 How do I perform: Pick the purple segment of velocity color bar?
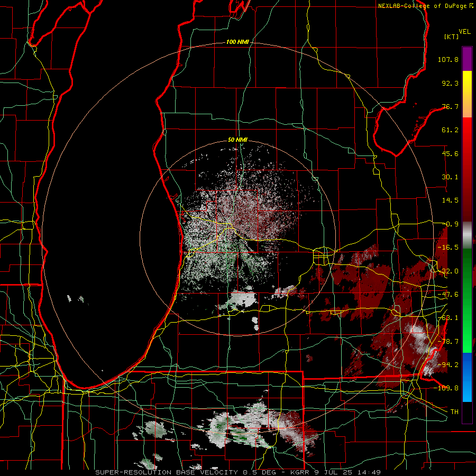[x=467, y=59]
